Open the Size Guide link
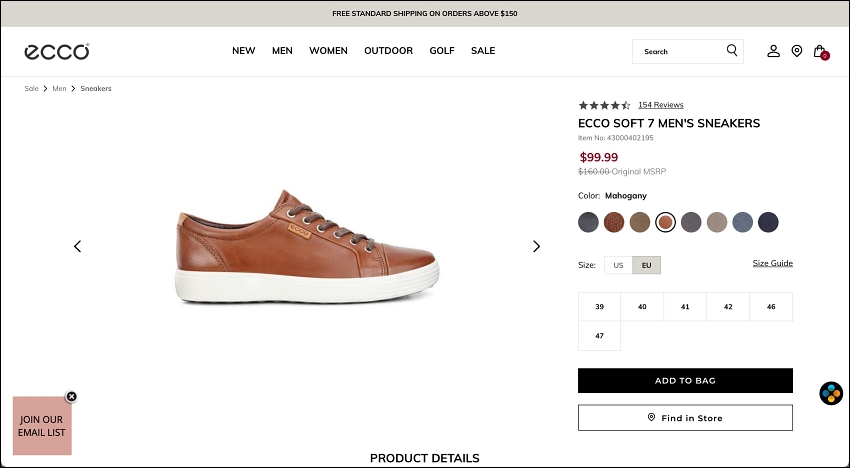850x468 pixels. point(772,263)
